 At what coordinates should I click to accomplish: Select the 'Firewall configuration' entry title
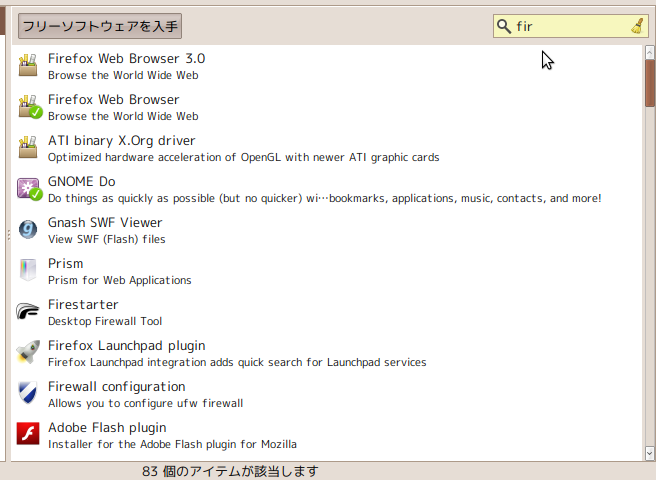point(117,387)
